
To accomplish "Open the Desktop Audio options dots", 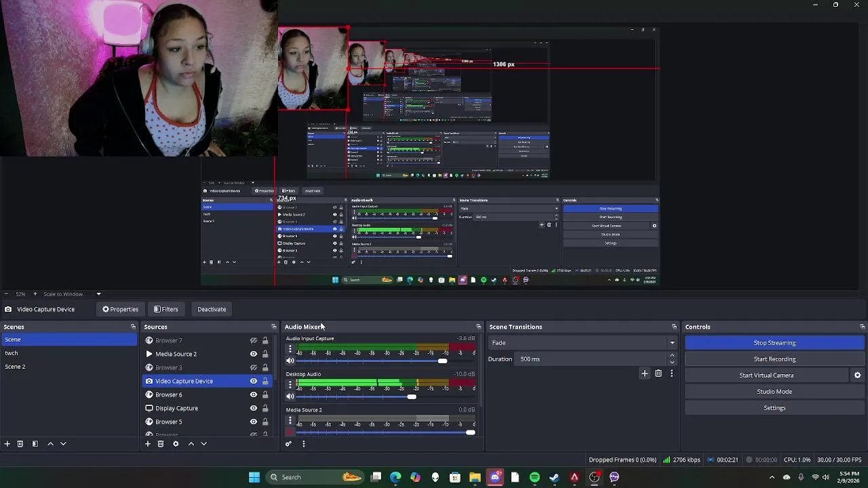I will (x=290, y=384).
